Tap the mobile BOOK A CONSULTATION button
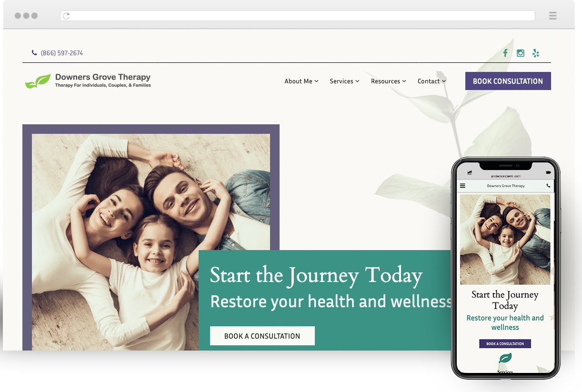 [505, 344]
